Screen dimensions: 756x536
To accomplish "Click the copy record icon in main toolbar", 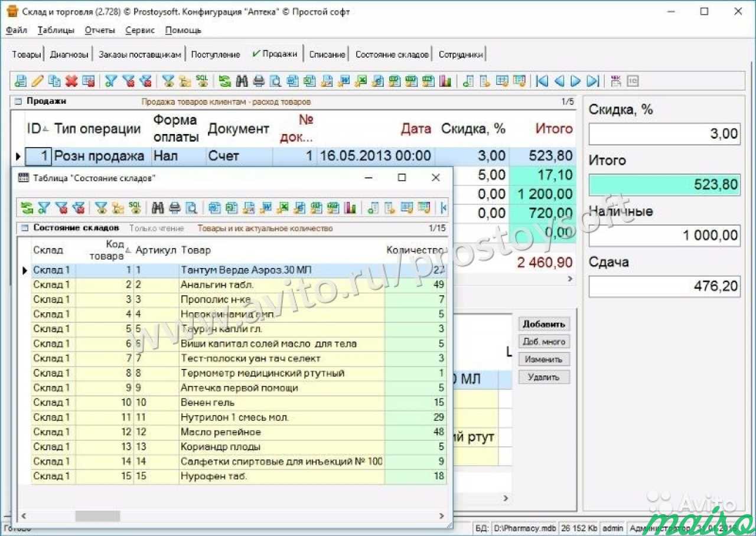I will tap(55, 81).
